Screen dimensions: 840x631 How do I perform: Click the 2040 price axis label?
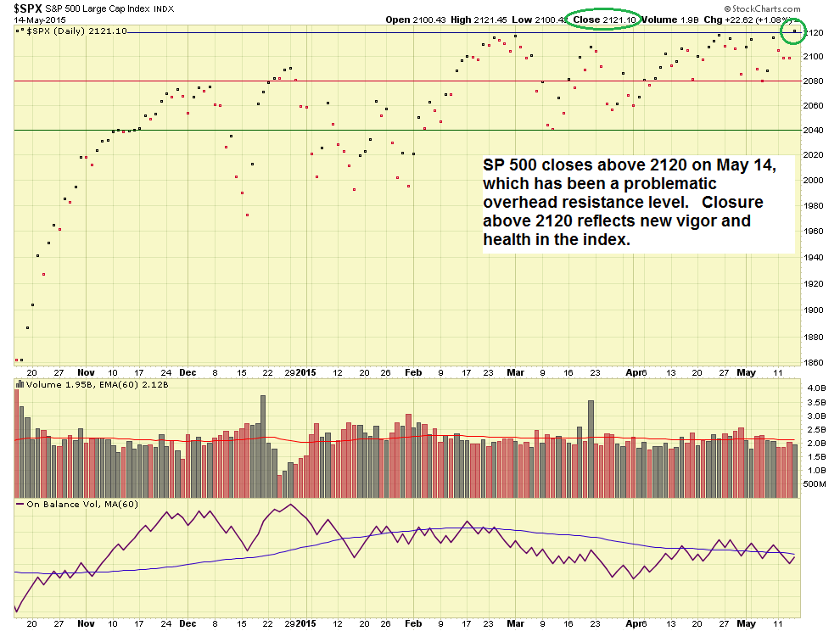click(x=813, y=130)
